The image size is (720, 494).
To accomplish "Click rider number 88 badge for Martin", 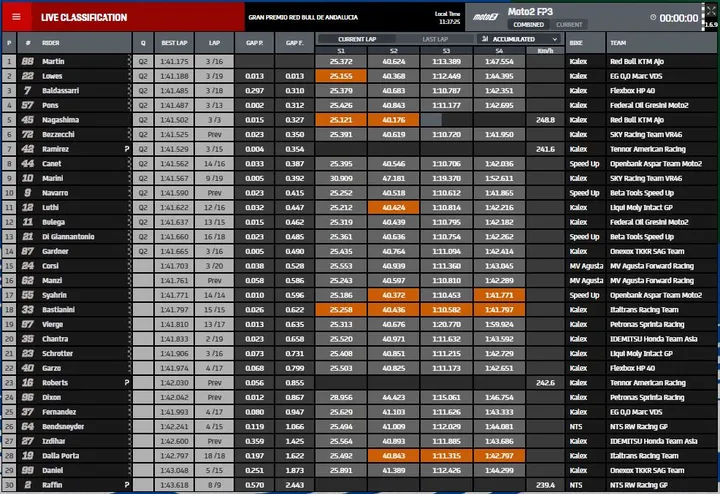I will 28,61.
